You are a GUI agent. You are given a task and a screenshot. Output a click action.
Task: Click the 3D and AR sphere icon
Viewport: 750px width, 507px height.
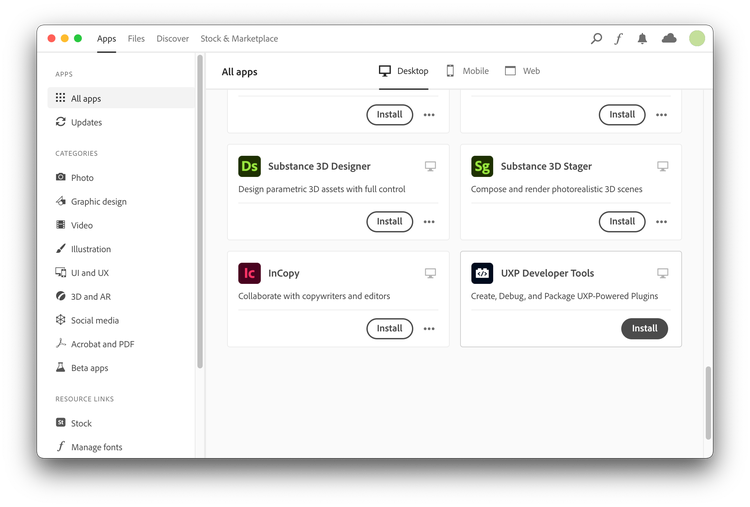[x=60, y=296]
